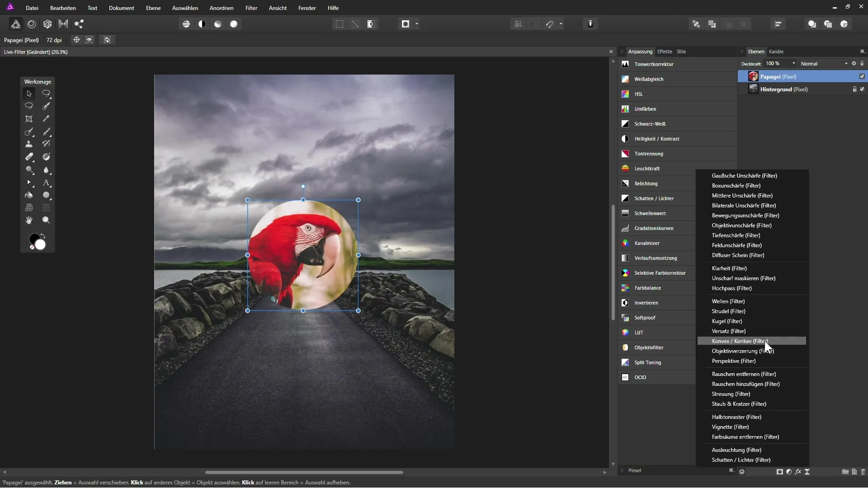The width and height of the screenshot is (868, 488).
Task: Choose Konvex / Konkav (Filter) entry
Action: tap(751, 341)
